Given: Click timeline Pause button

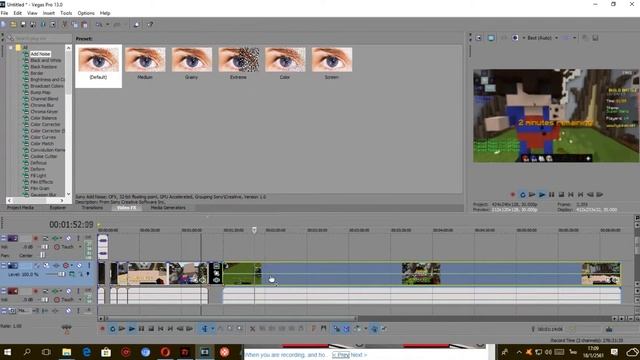Looking at the screenshot, I should pyautogui.click(x=141, y=329).
